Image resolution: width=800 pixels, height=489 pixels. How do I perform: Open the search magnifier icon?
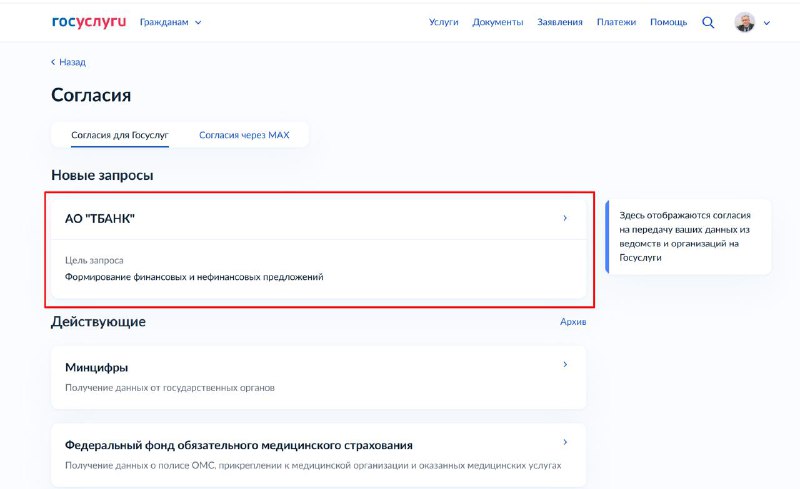708,22
